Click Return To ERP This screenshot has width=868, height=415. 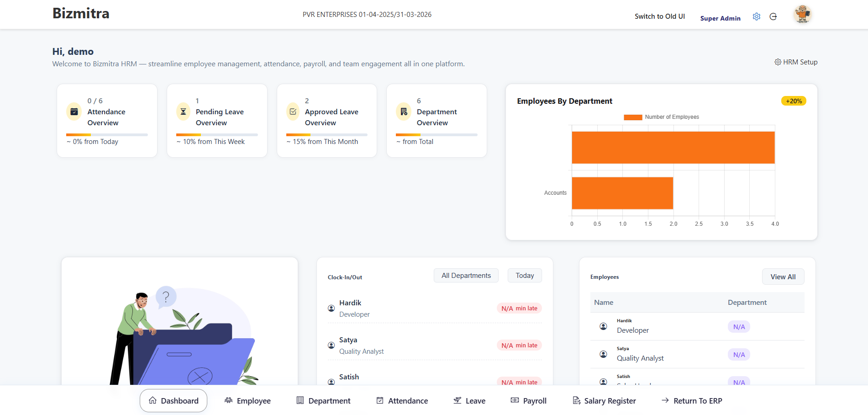[x=692, y=400]
